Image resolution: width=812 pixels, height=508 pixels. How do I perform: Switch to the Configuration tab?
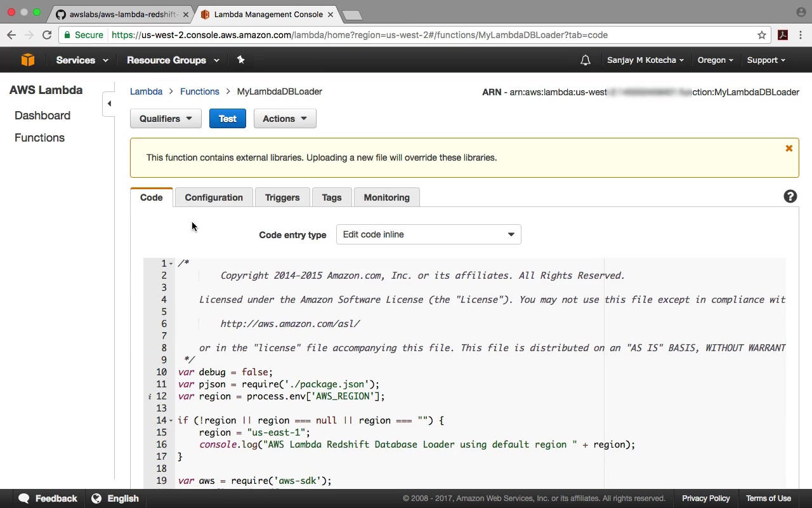coord(214,197)
